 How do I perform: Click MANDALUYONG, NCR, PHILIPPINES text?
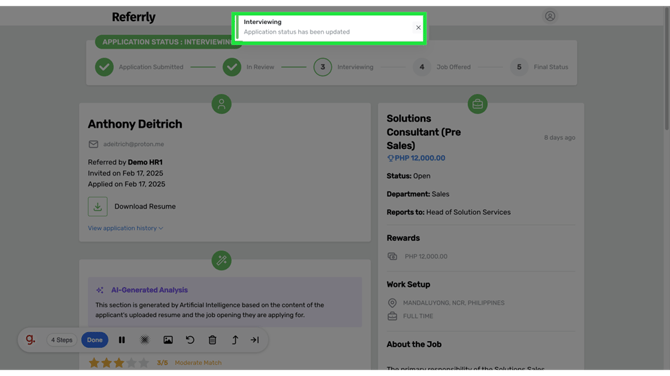454,303
